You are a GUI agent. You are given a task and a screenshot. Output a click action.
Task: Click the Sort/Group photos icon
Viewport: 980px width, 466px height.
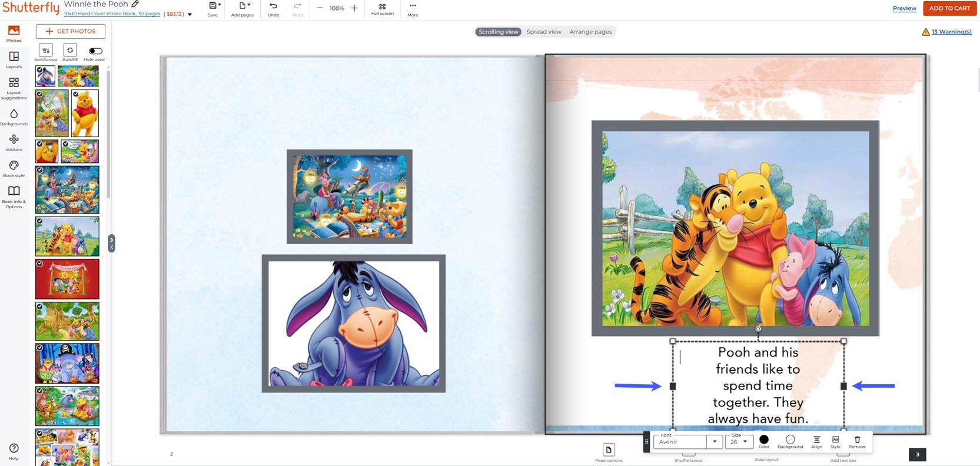[45, 50]
